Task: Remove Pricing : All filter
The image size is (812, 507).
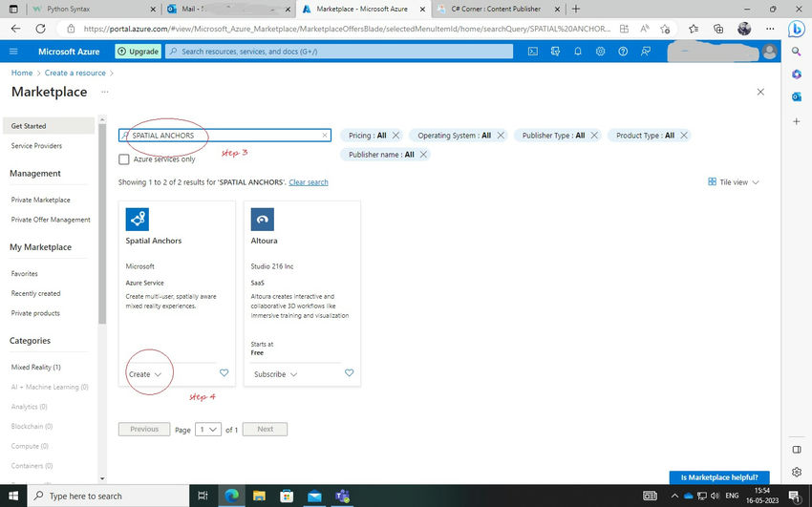Action: [x=395, y=135]
